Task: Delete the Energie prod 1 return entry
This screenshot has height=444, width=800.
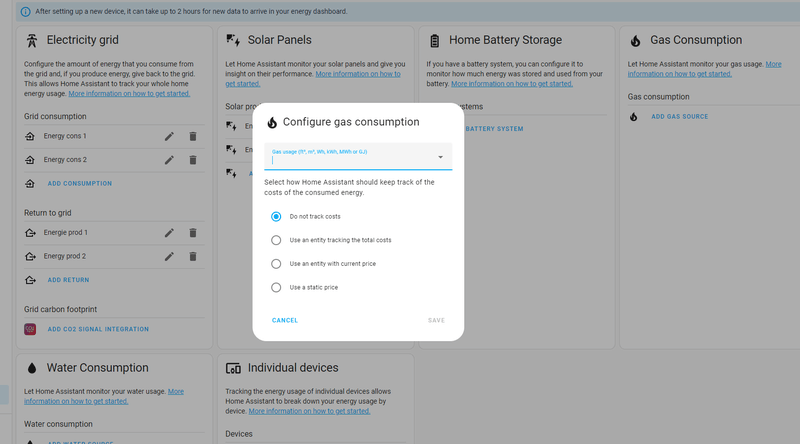Action: [x=193, y=233]
